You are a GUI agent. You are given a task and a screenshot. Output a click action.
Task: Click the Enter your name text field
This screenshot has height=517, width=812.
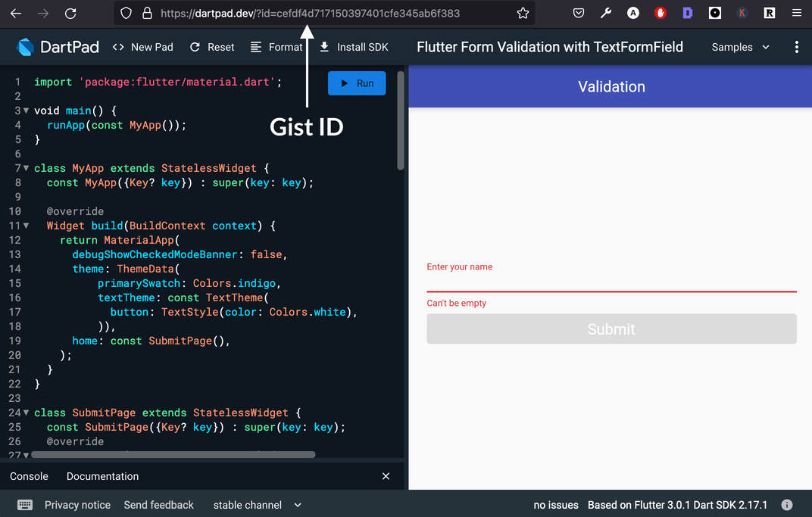point(611,276)
